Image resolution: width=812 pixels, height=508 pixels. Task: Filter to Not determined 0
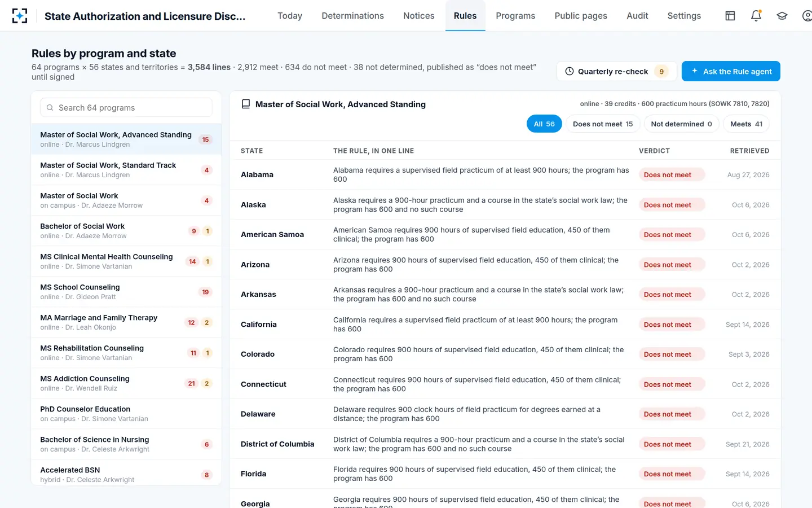point(681,124)
